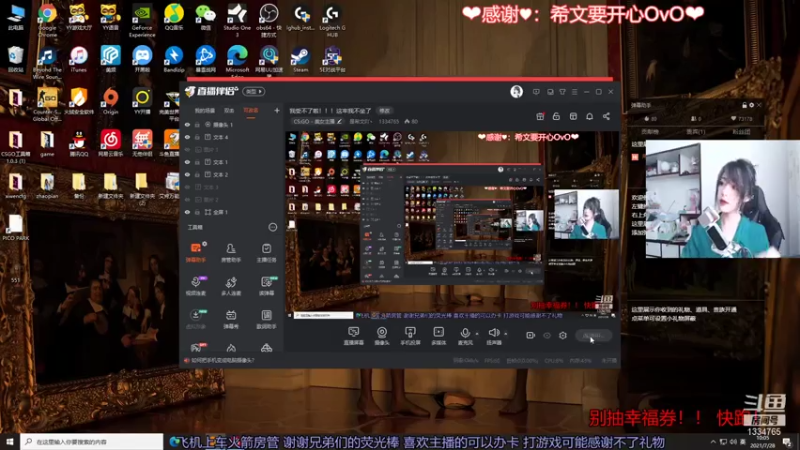This screenshot has height=450, width=800.
Task: Click the Windows taskbar search box
Action: pos(92,441)
